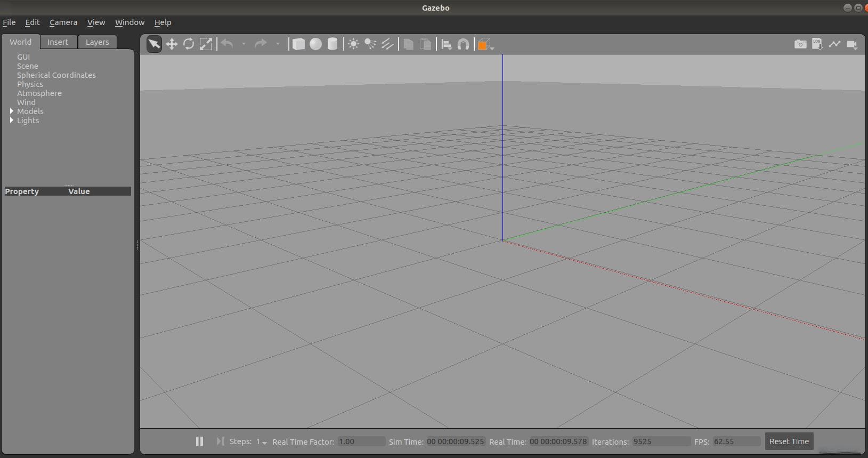Viewport: 868px width, 458px height.
Task: Insert a sphere shape
Action: pyautogui.click(x=315, y=44)
